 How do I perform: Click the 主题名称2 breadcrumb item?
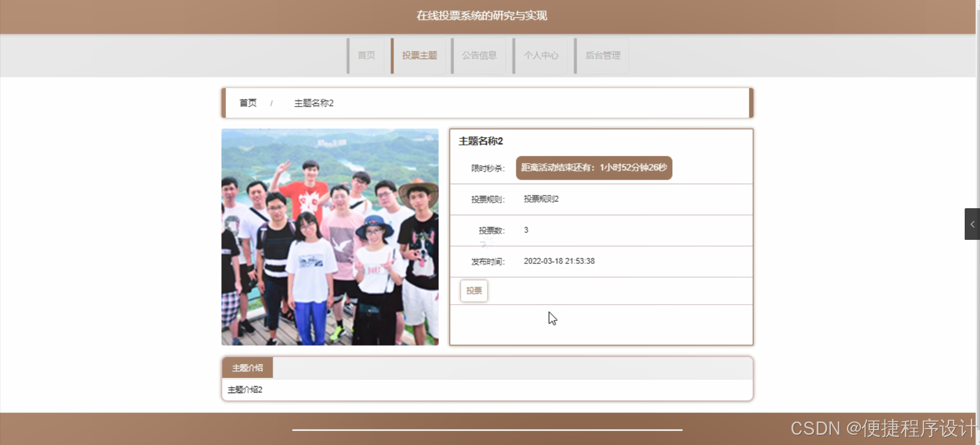click(x=314, y=103)
